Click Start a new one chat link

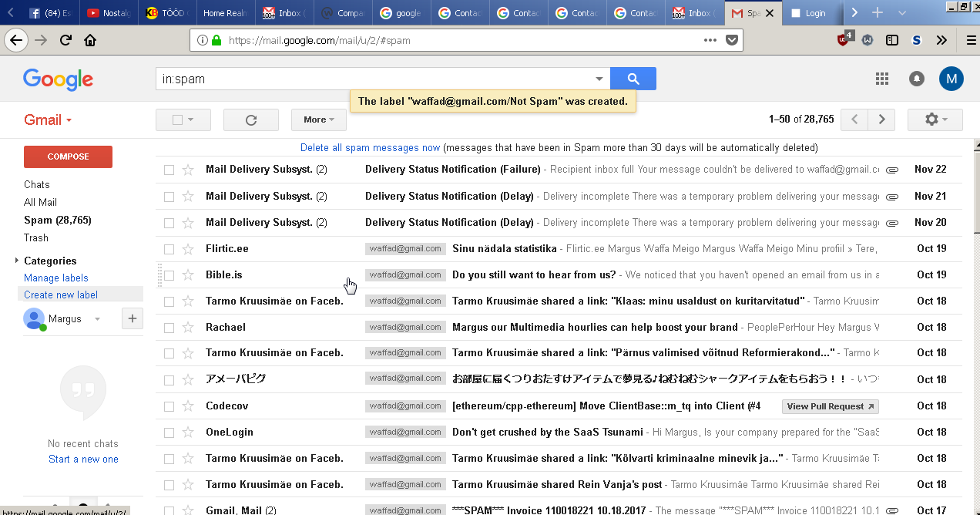[x=83, y=459]
